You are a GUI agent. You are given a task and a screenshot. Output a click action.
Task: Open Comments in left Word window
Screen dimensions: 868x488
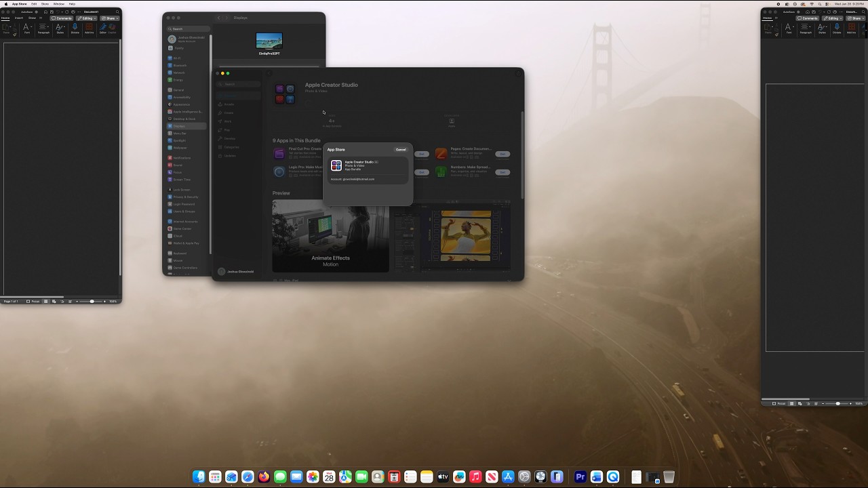pyautogui.click(x=61, y=18)
